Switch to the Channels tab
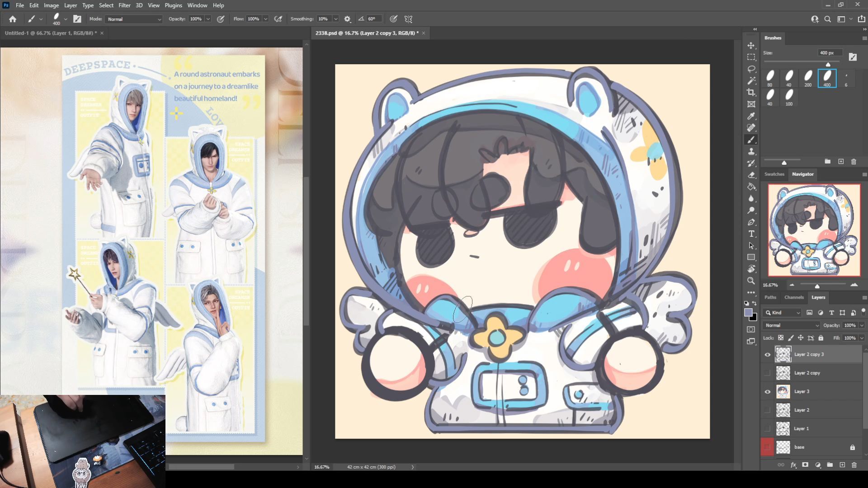The width and height of the screenshot is (868, 488). (794, 297)
